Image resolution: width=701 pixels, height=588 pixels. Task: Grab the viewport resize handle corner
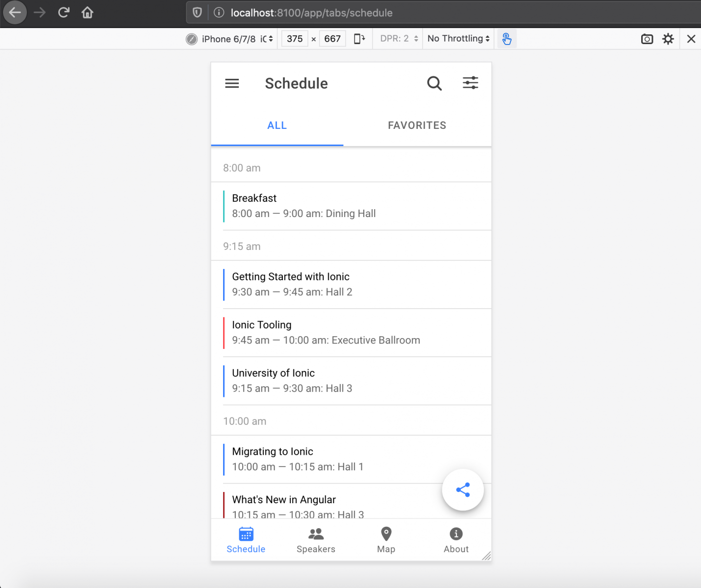[486, 556]
